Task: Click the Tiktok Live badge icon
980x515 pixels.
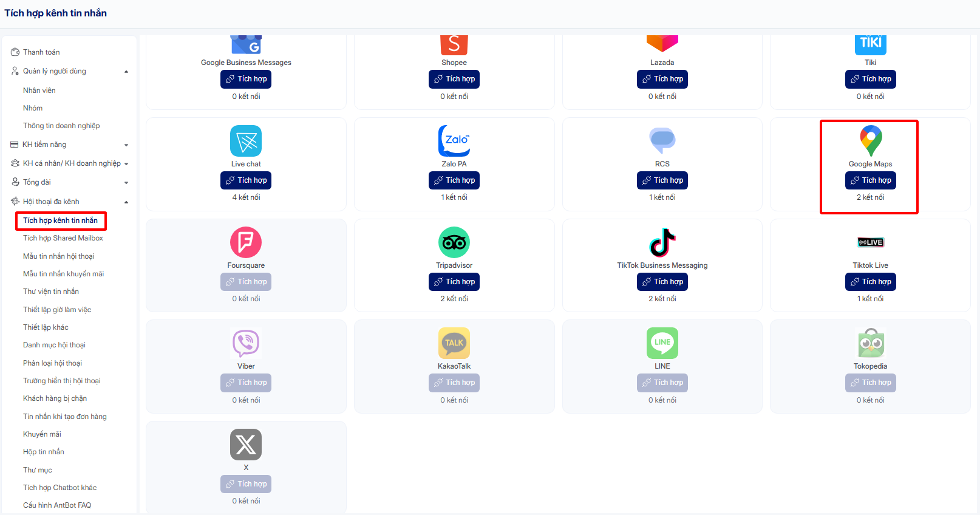Action: pos(871,242)
